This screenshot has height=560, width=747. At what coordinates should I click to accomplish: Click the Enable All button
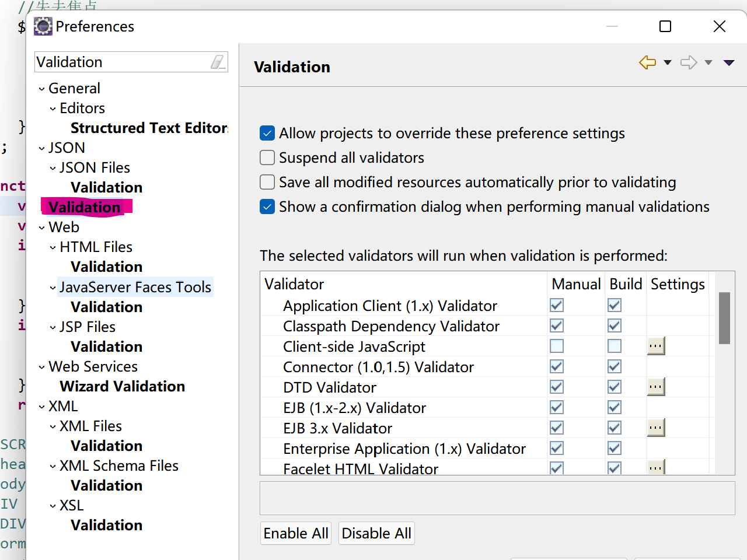[x=296, y=533]
